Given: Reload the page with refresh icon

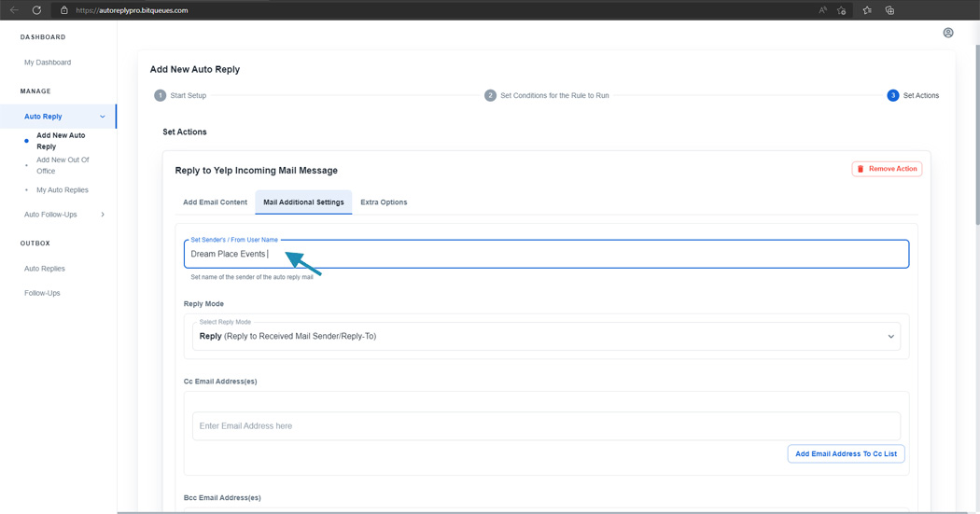Looking at the screenshot, I should tap(37, 10).
